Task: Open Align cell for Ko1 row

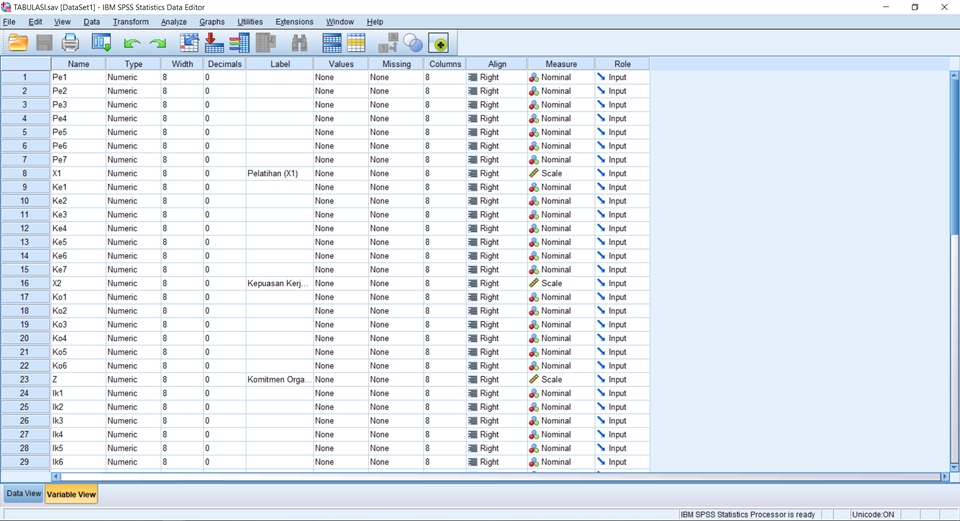Action: click(x=497, y=297)
